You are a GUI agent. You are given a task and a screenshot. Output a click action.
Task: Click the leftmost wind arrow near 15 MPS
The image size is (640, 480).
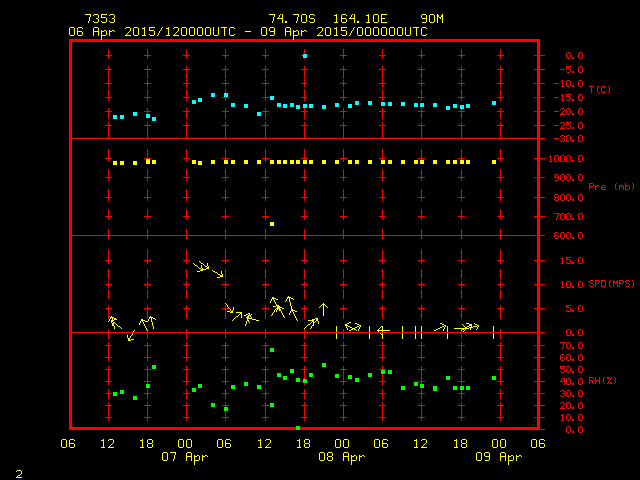click(199, 265)
